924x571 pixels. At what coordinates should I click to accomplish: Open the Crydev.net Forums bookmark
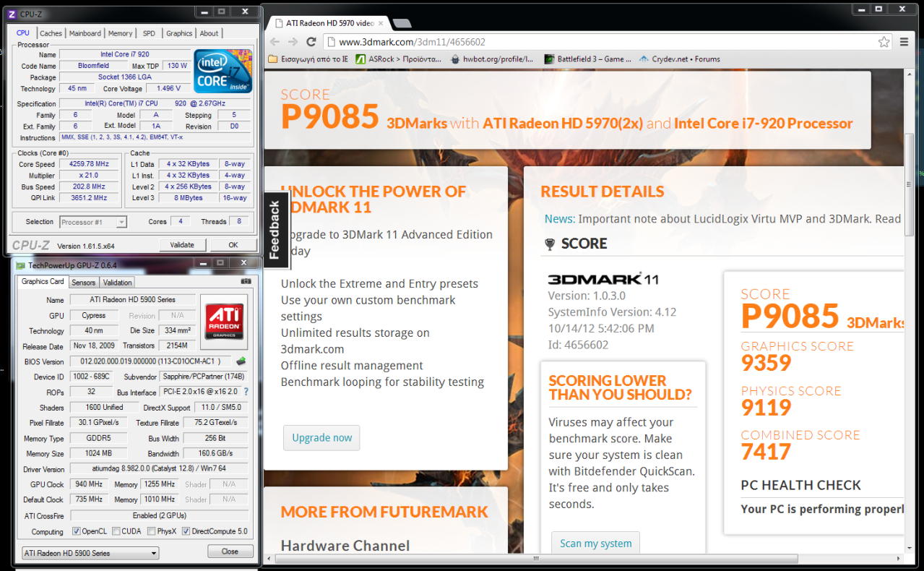point(678,59)
